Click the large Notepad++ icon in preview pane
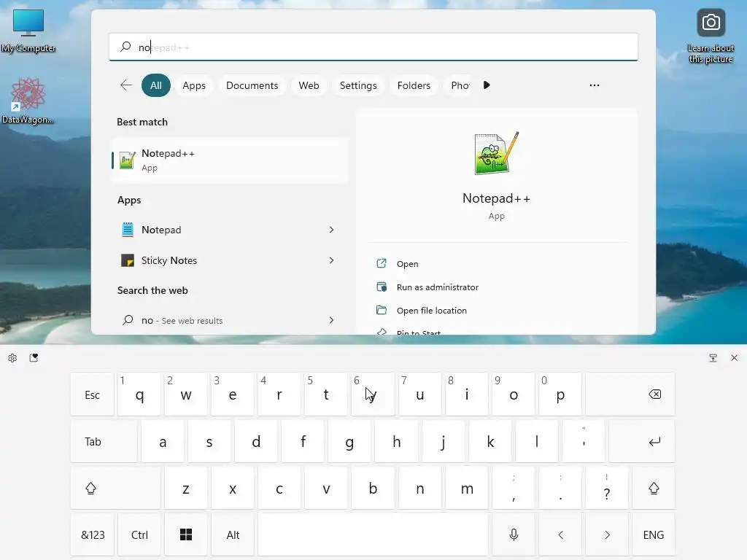The image size is (747, 560). tap(496, 153)
